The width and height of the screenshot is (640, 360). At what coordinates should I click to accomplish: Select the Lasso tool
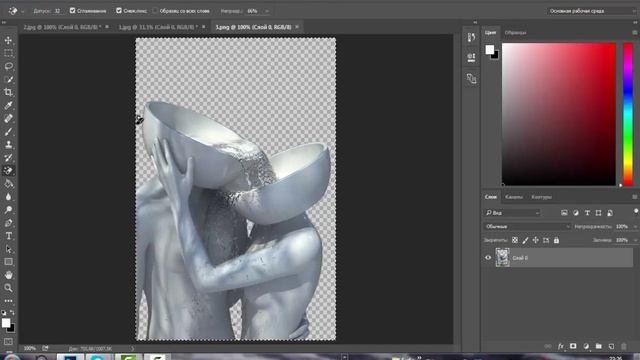[x=8, y=67]
